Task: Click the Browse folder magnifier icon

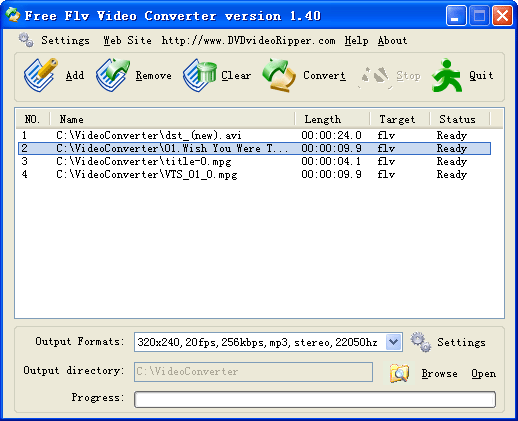Action: pyautogui.click(x=399, y=373)
